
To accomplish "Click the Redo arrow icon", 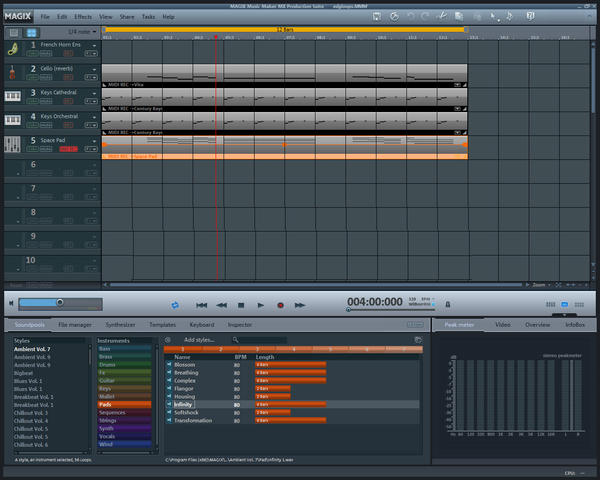I will click(425, 16).
